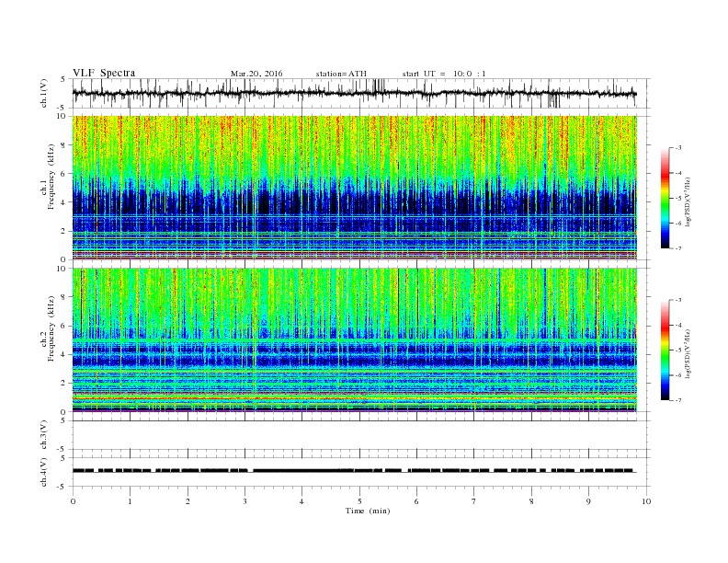This screenshot has width=728, height=563.
Task: Click the '-3' value on upper colorbar
Action: point(678,148)
